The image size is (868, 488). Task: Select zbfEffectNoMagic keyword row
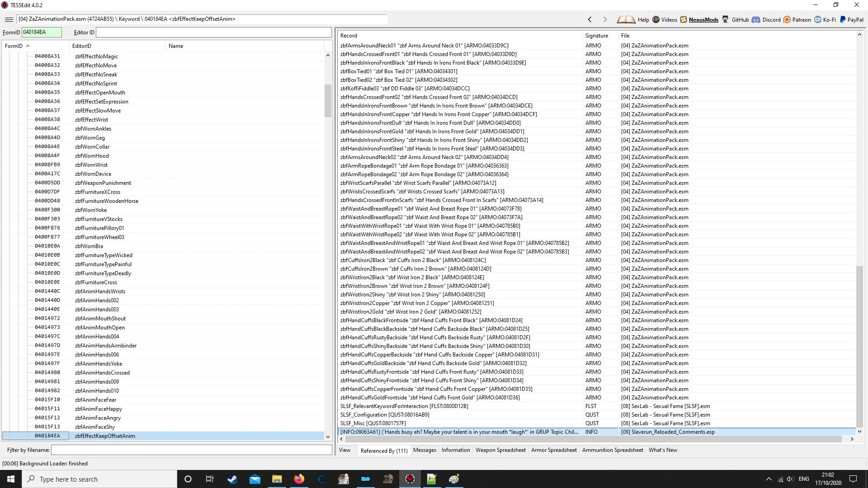pyautogui.click(x=163, y=56)
